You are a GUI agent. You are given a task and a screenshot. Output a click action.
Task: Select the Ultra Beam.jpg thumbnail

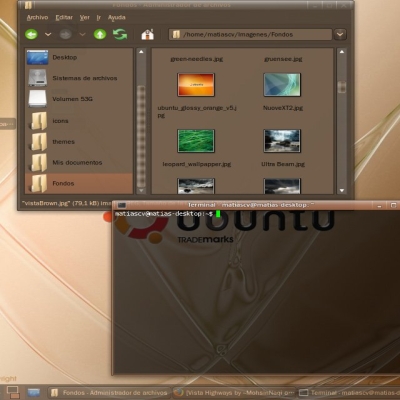click(x=282, y=141)
